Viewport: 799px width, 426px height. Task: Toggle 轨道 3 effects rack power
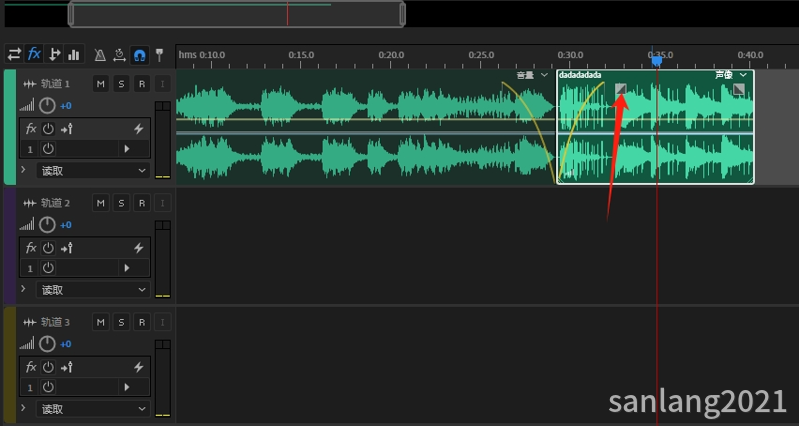click(48, 367)
